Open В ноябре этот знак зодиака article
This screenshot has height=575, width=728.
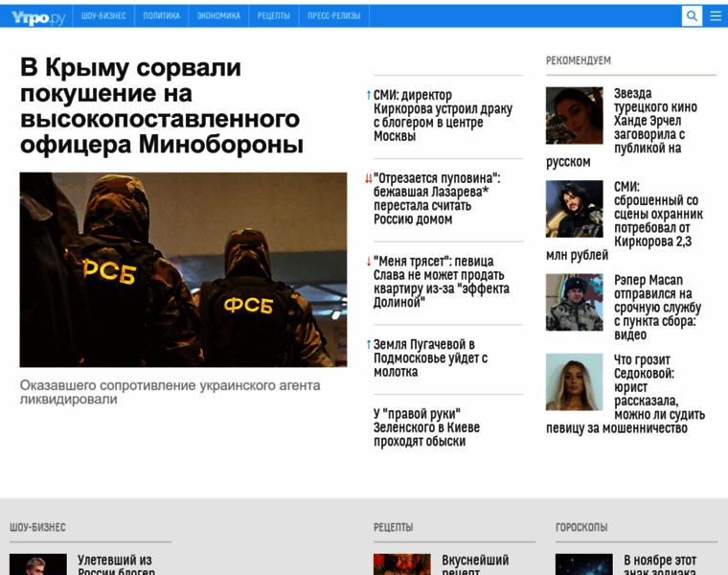click(660, 563)
